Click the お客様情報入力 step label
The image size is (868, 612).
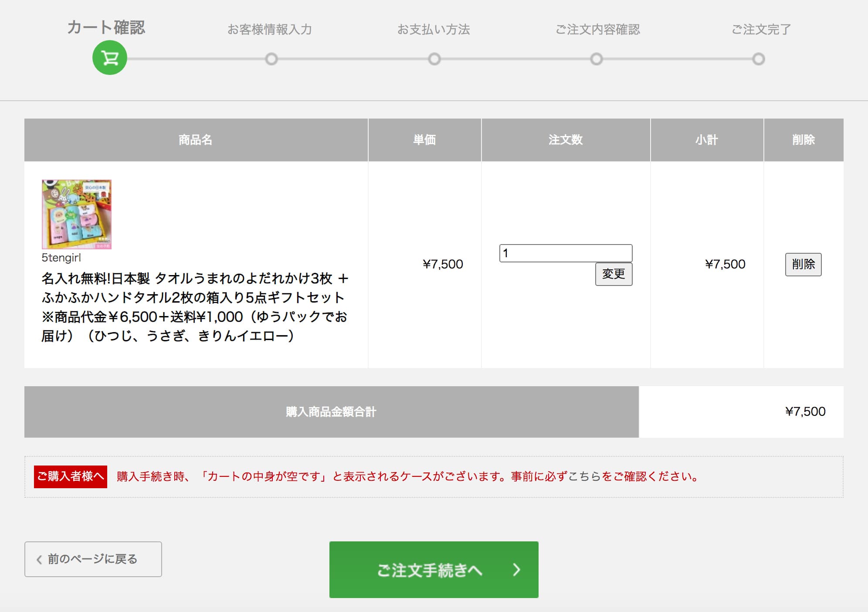click(270, 30)
